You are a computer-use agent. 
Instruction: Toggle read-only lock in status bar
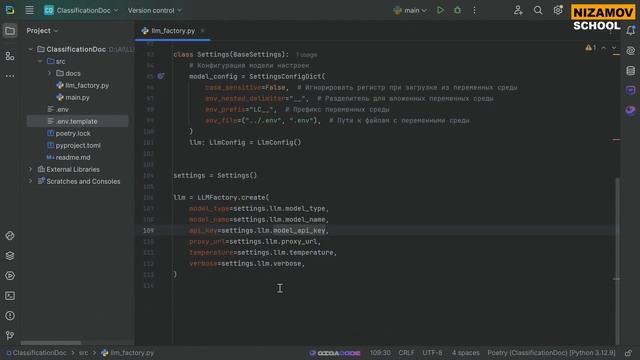point(628,353)
